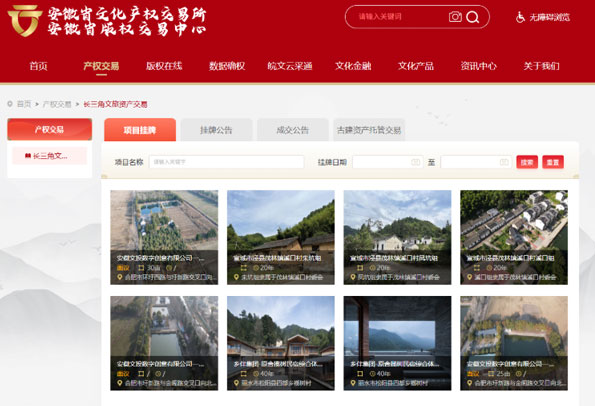Switch to 挂牌公告 tab

[x=216, y=130]
